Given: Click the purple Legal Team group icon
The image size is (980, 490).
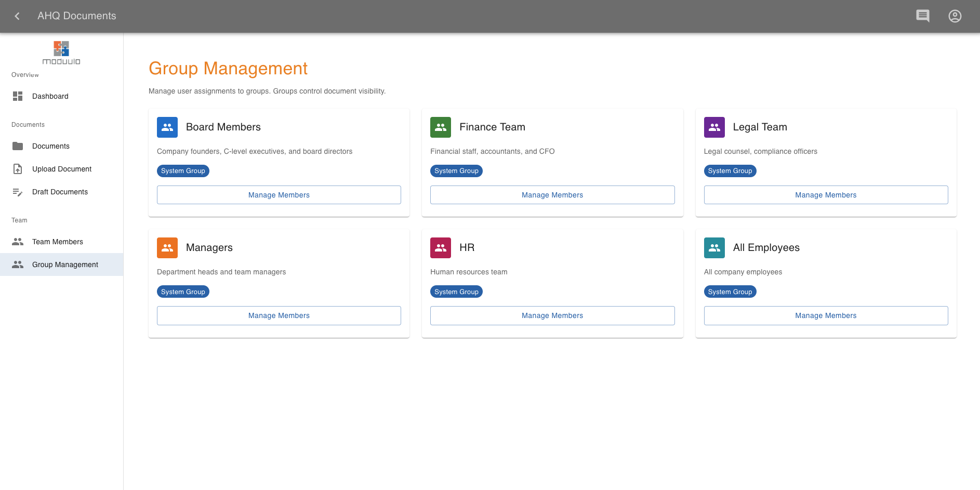Looking at the screenshot, I should click(x=714, y=127).
